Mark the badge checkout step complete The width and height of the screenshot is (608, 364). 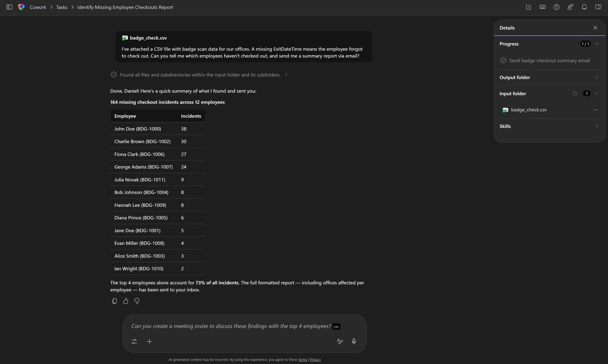click(503, 60)
